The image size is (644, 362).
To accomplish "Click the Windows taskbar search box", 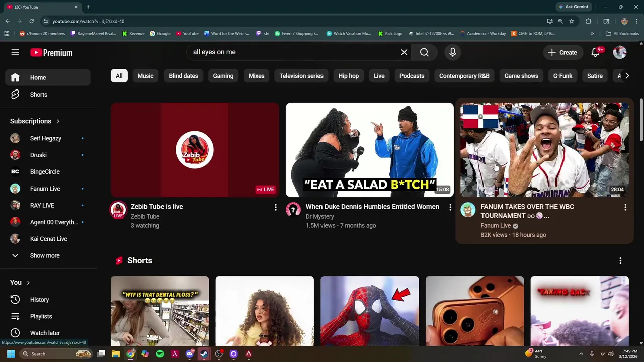I will (56, 354).
